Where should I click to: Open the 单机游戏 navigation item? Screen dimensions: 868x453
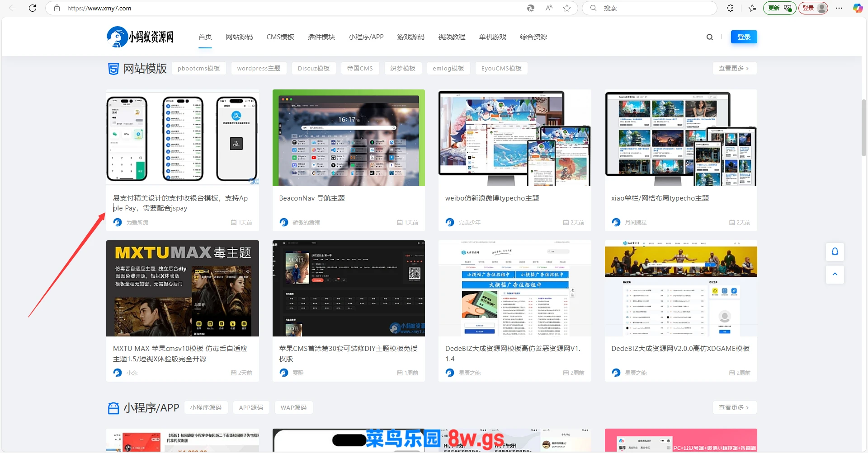point(493,37)
